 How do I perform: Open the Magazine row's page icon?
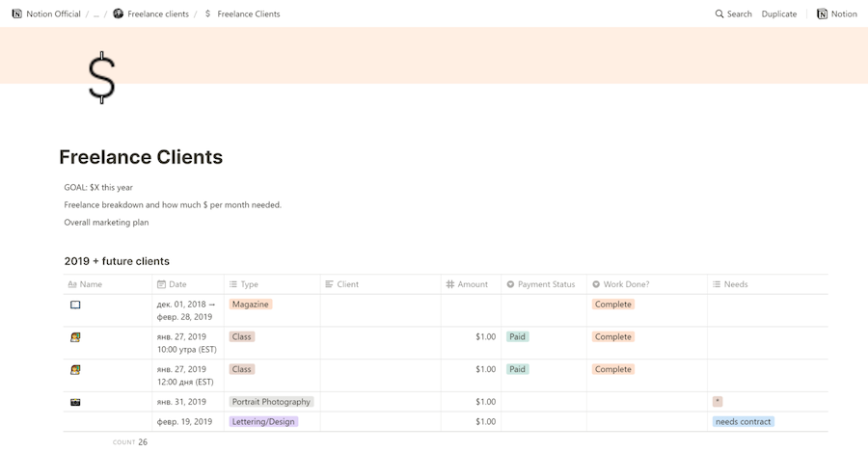(x=75, y=305)
